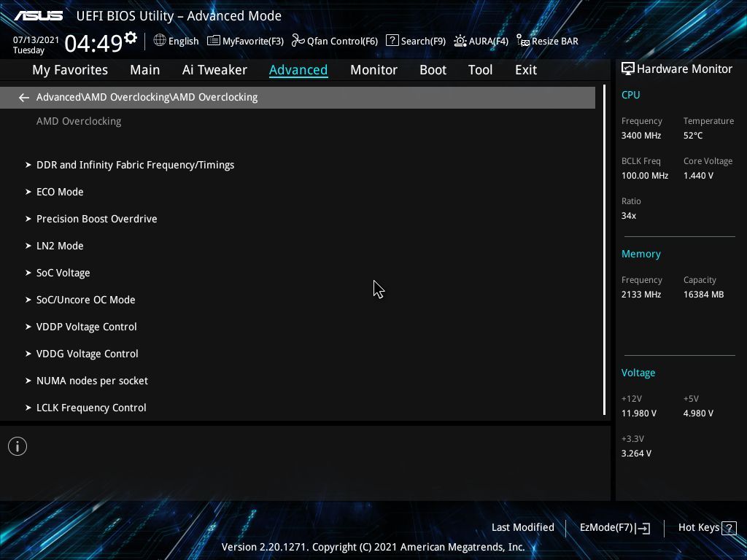Click the ASUS logo
The height and width of the screenshot is (560, 747).
click(38, 16)
